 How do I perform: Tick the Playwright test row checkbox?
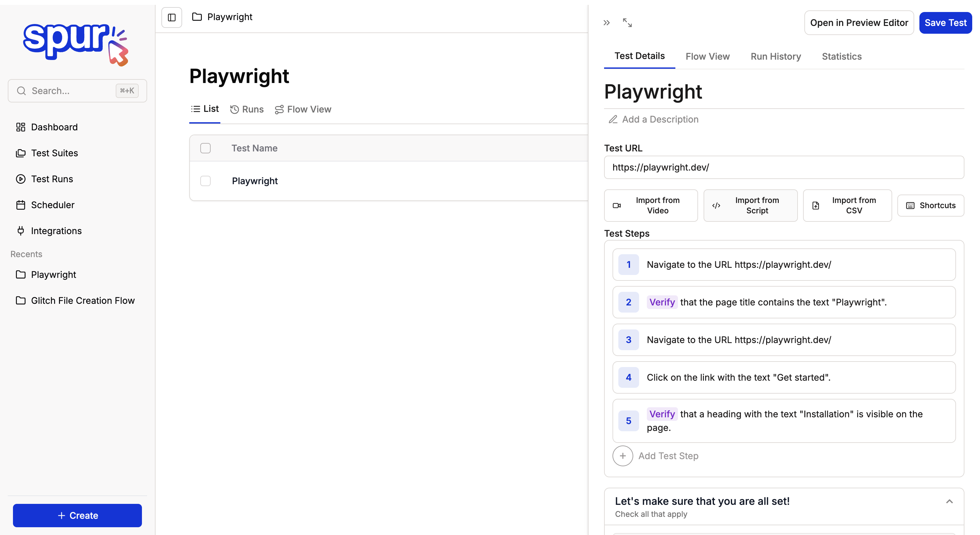205,181
